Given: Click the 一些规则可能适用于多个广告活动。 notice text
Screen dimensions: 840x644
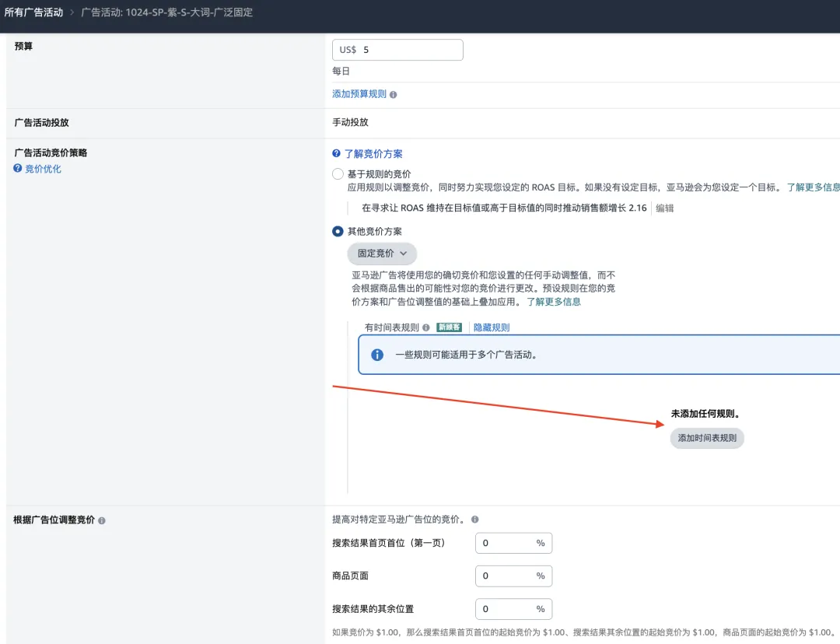Looking at the screenshot, I should [467, 355].
